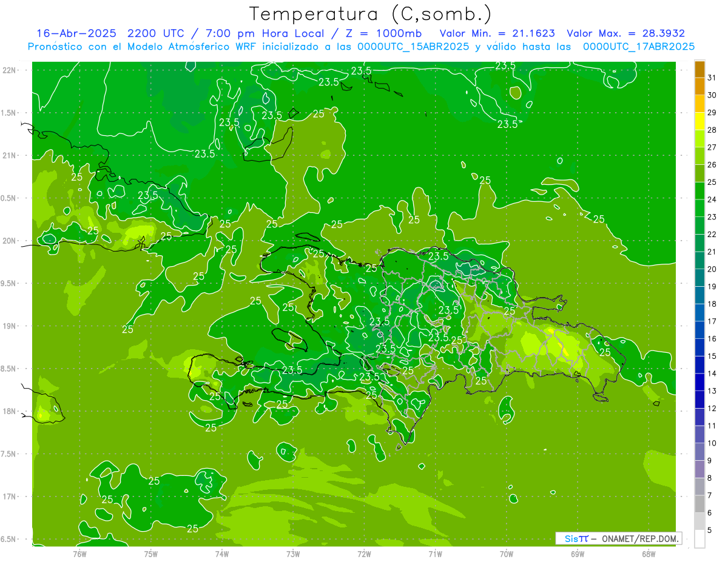
Task: Click the "18N" latitude axis label
Action: tap(8, 411)
